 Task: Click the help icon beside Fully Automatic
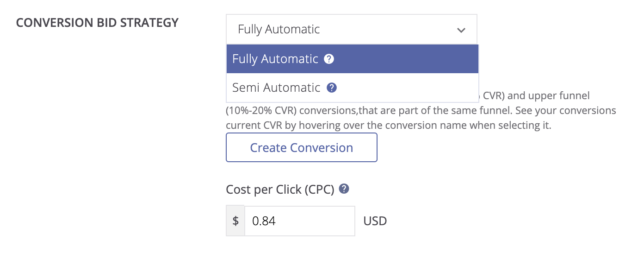click(329, 59)
